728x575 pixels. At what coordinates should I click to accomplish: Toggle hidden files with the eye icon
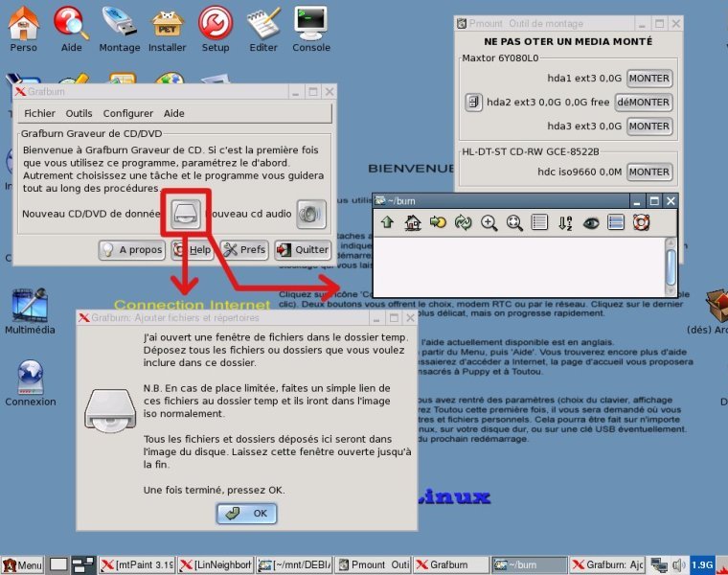coord(591,222)
